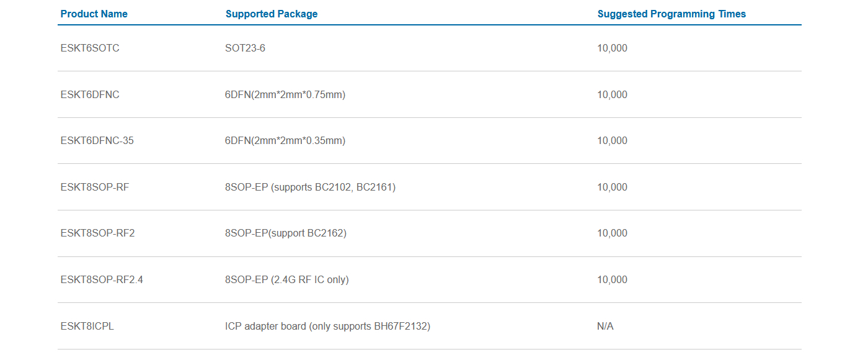This screenshot has height=352, width=868.
Task: Click the ICP adapter board description
Action: (327, 326)
